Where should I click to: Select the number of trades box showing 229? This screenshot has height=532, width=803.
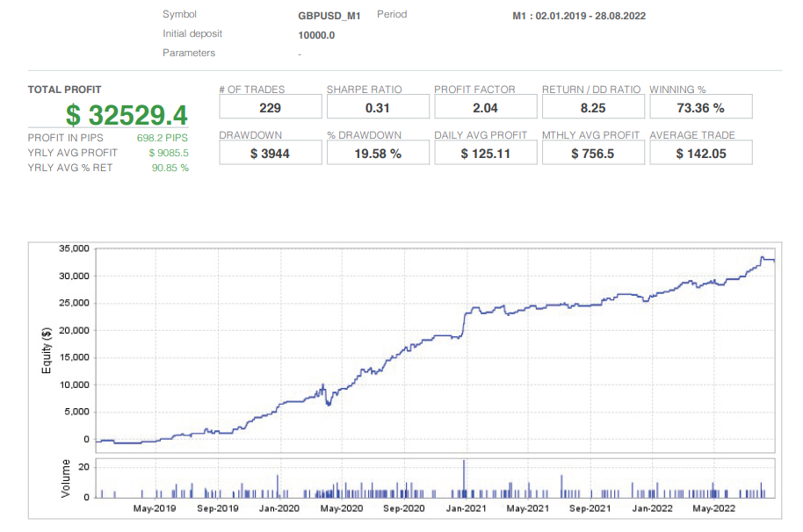tap(270, 107)
